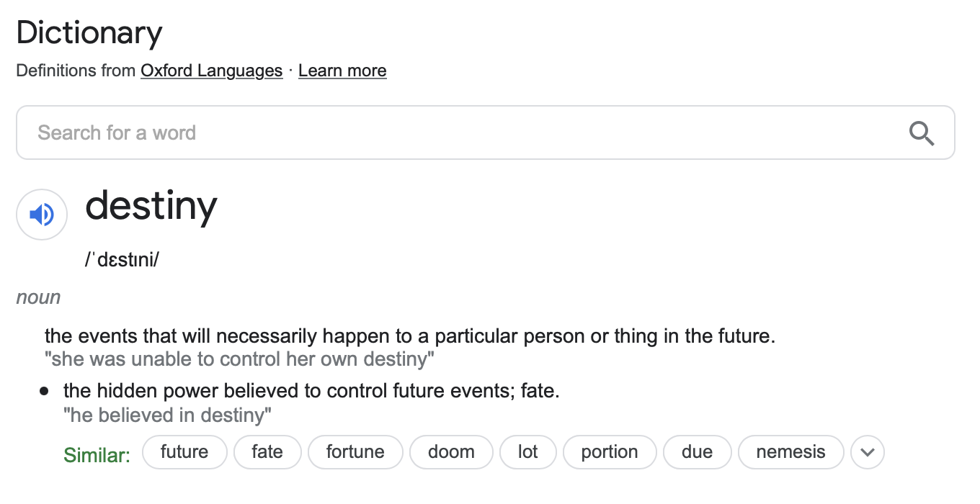Select the 'future' synonym chip
The width and height of the screenshot is (980, 504).
click(184, 452)
